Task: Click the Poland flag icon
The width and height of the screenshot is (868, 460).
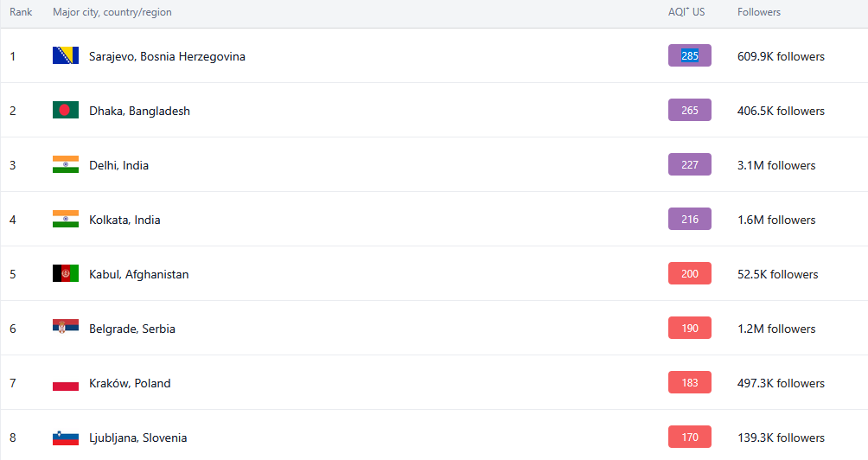Action: [66, 383]
